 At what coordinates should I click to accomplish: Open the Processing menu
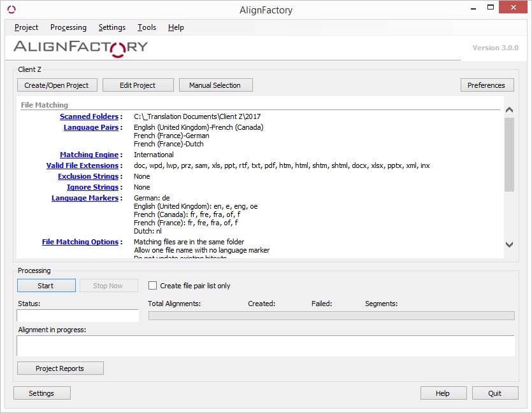(x=68, y=27)
